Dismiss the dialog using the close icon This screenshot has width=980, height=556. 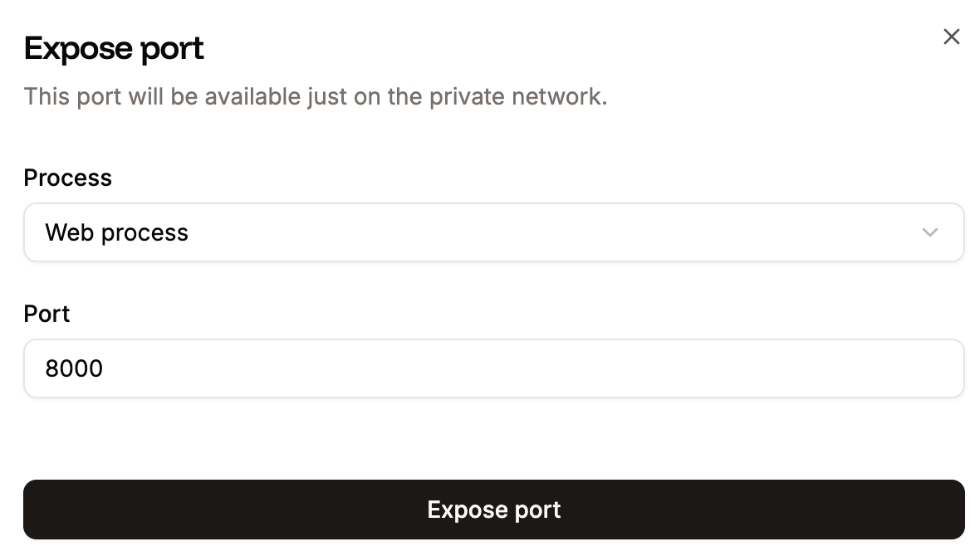(951, 37)
